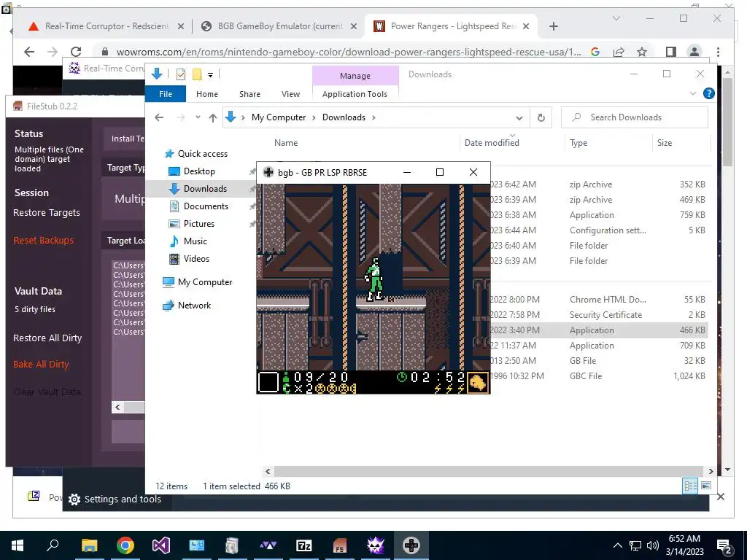Open taskbar search magnifier
This screenshot has height=560, width=747.
[53, 545]
